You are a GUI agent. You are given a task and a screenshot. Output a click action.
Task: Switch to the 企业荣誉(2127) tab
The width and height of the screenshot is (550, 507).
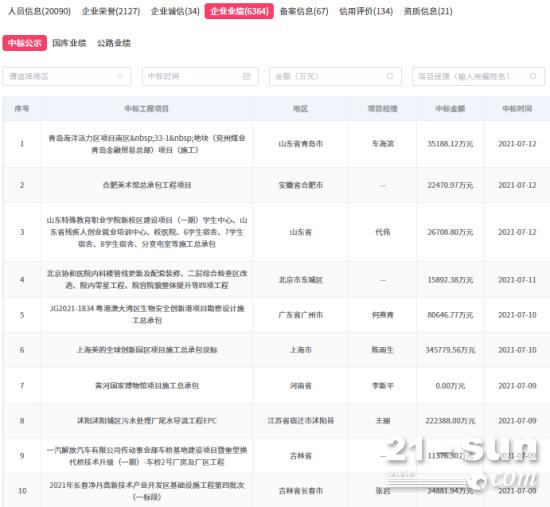coord(111,11)
